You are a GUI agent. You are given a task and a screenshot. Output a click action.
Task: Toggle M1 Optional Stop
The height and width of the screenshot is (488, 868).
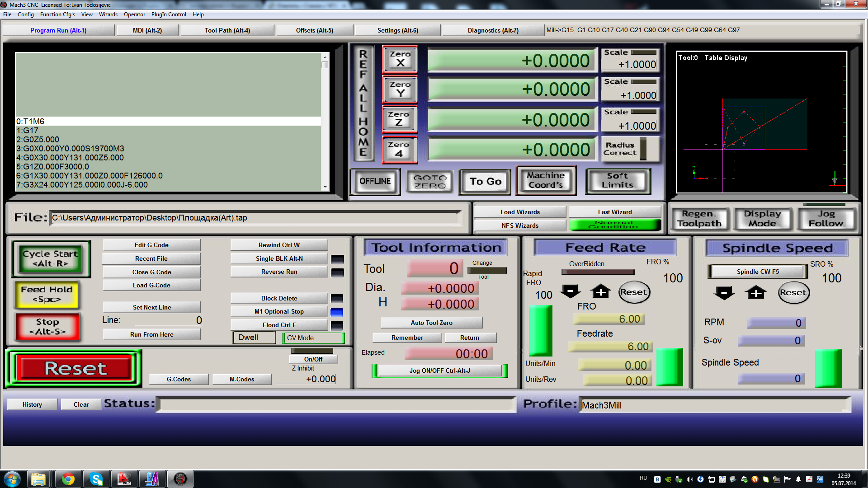[x=279, y=311]
